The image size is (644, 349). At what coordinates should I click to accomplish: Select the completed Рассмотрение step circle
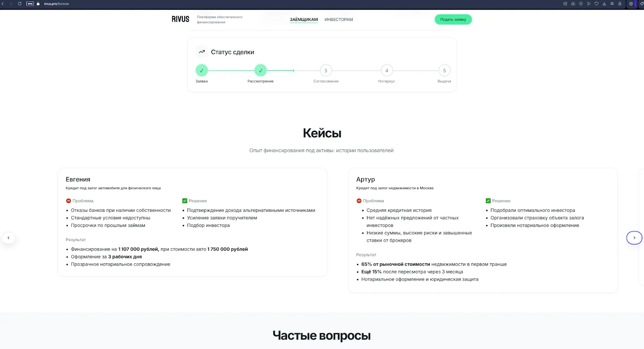click(260, 70)
